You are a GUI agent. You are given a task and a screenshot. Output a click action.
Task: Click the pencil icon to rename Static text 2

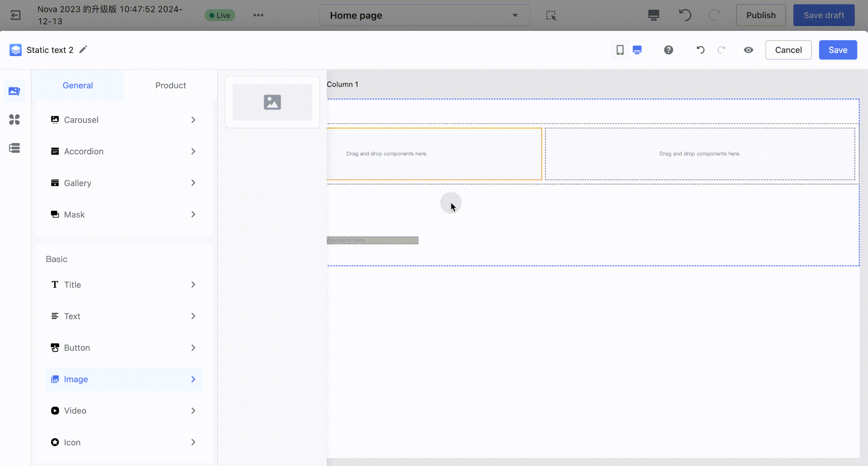83,49
